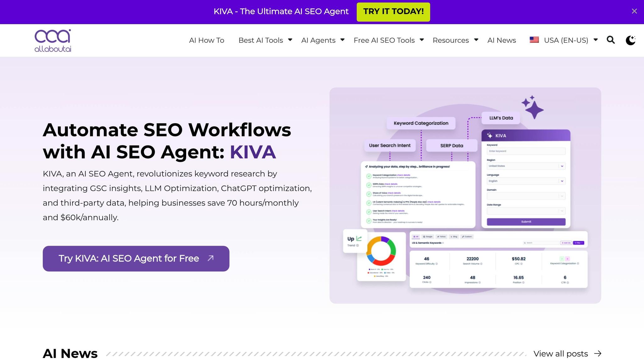Toggle dark mode moon icon
Viewport: 644px width, 362px height.
click(630, 40)
